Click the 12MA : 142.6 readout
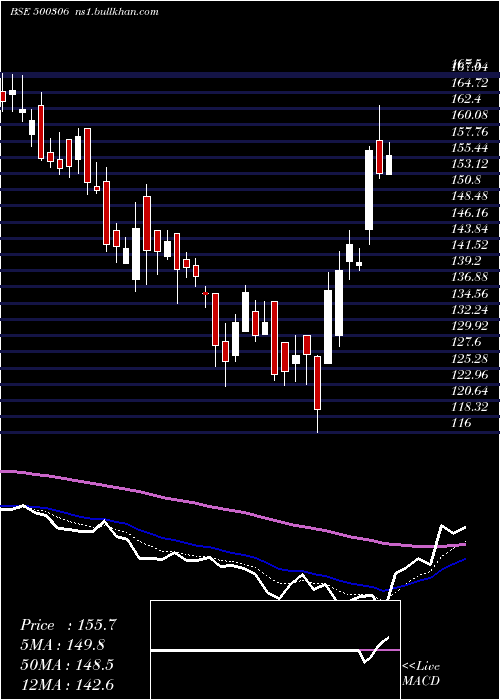The height and width of the screenshot is (700, 500). point(67,684)
